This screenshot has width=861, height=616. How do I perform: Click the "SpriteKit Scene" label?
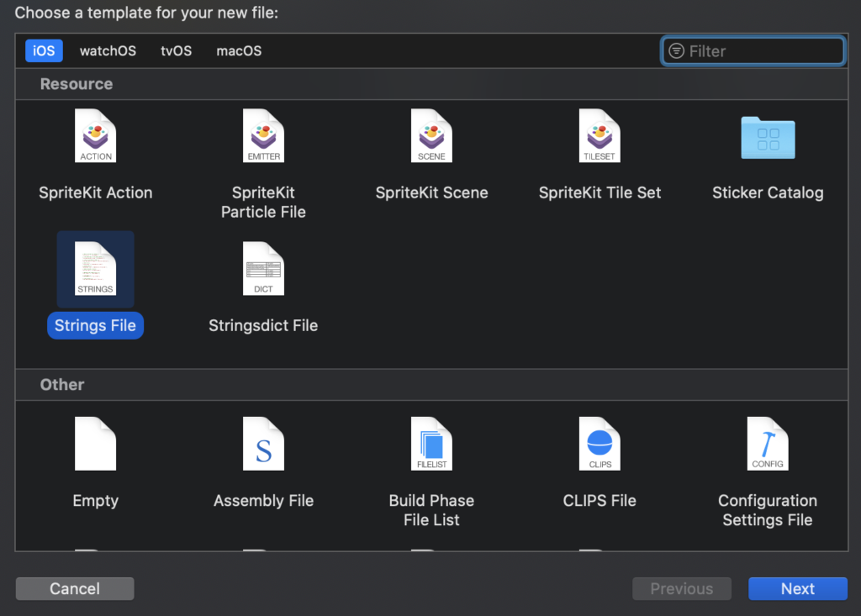click(x=431, y=192)
